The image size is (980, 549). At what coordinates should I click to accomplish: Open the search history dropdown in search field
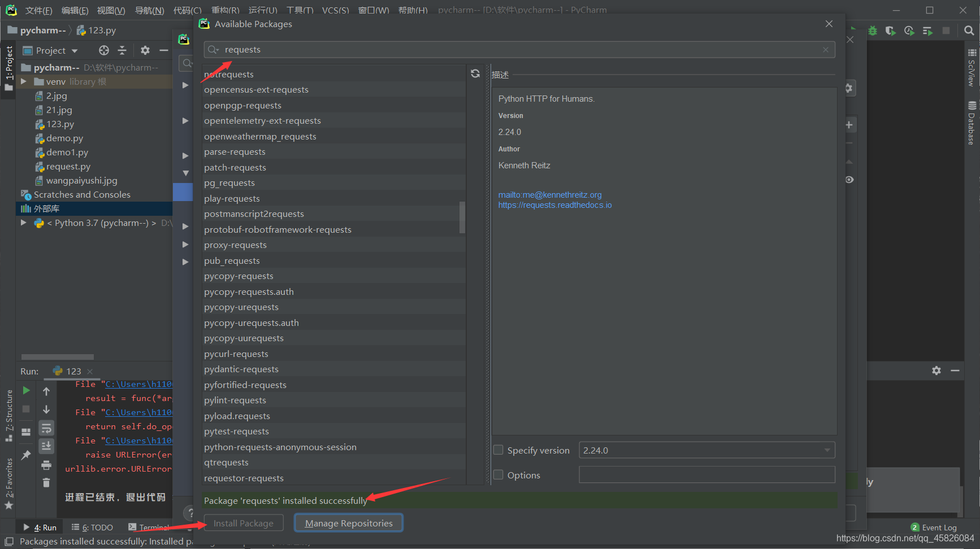pyautogui.click(x=214, y=50)
